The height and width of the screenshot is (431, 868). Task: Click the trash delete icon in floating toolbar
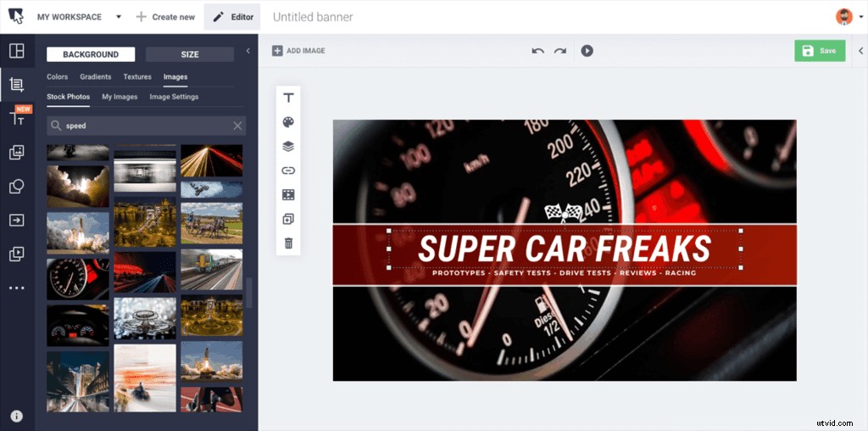pyautogui.click(x=288, y=243)
